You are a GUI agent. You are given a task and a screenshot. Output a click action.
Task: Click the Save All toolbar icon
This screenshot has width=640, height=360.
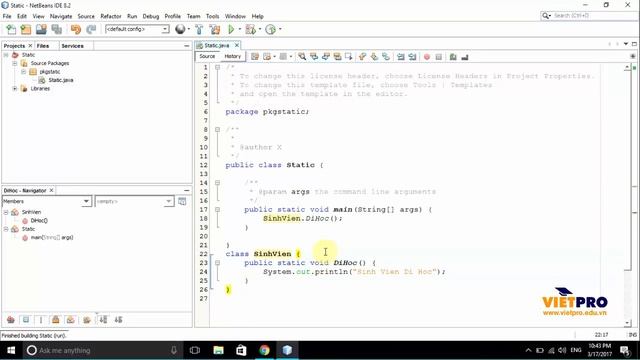tap(57, 29)
